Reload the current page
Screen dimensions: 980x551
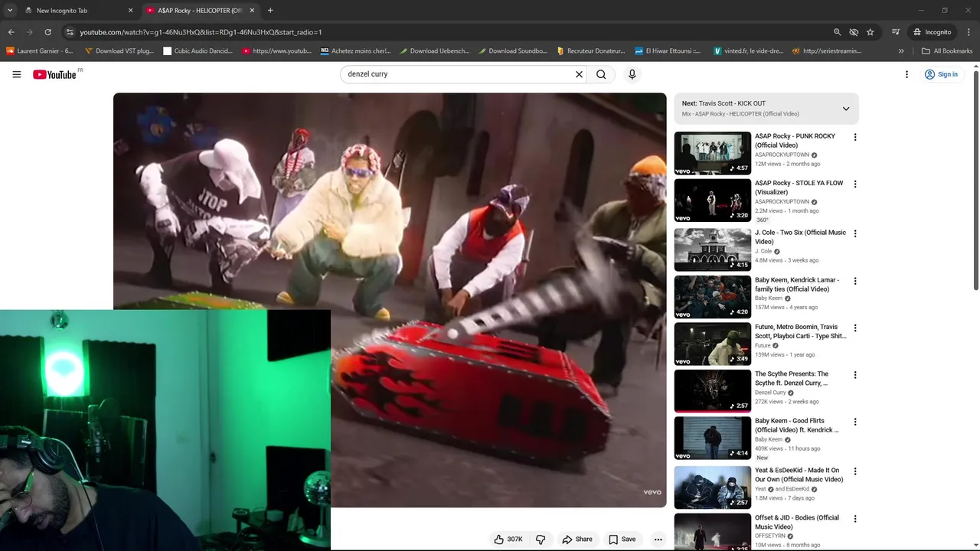(x=47, y=32)
